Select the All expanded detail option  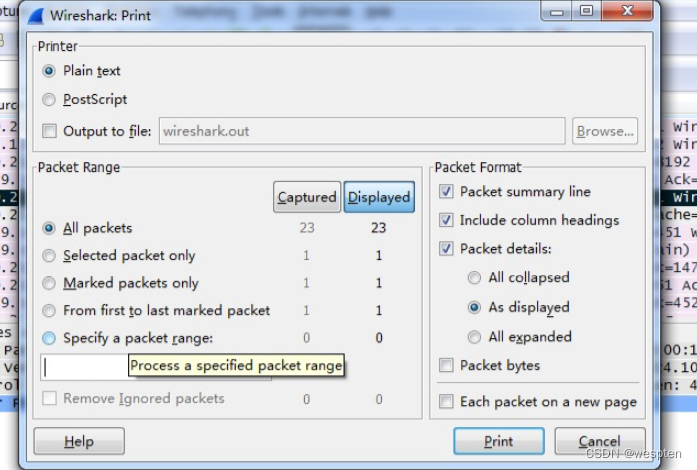474,337
